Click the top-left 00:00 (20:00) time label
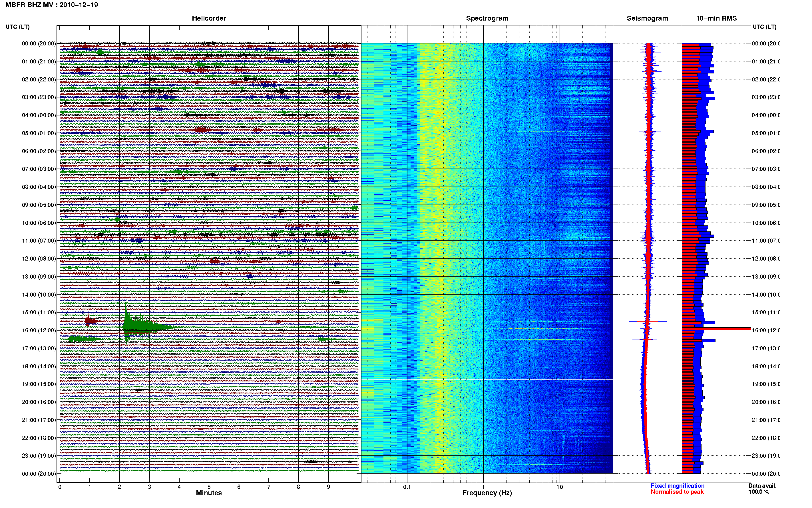Image resolution: width=812 pixels, height=508 pixels. (39, 44)
